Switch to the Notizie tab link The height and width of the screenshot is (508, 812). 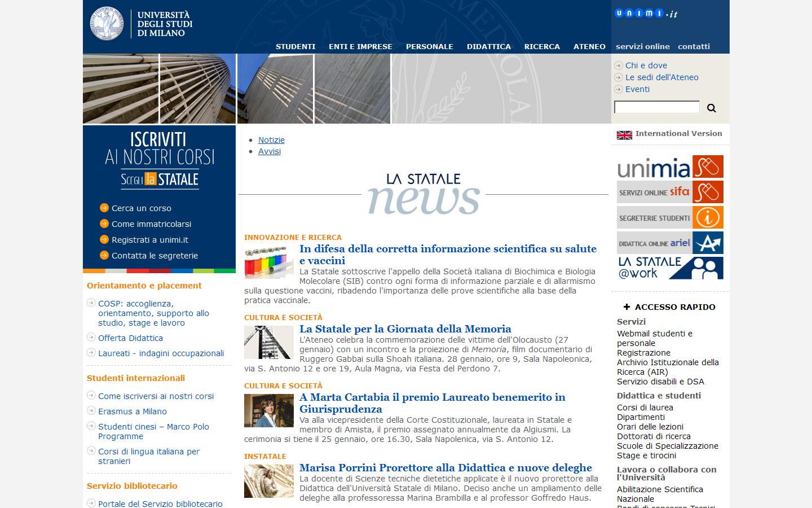271,140
